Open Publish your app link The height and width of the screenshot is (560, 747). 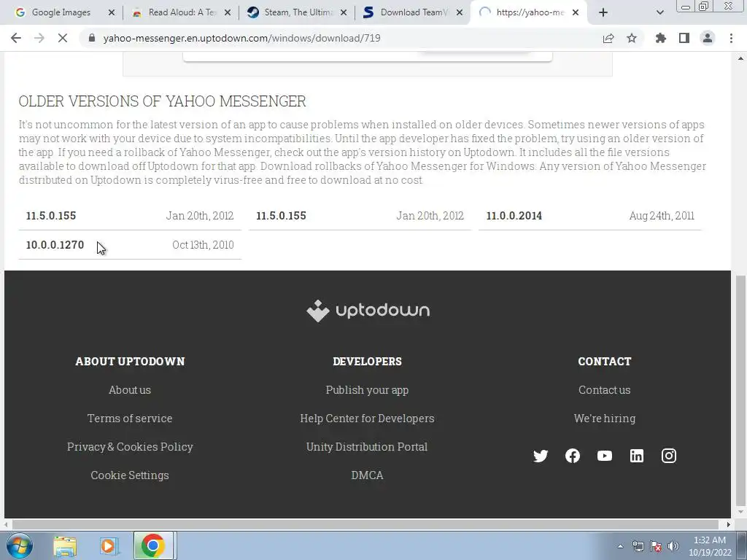pyautogui.click(x=367, y=390)
